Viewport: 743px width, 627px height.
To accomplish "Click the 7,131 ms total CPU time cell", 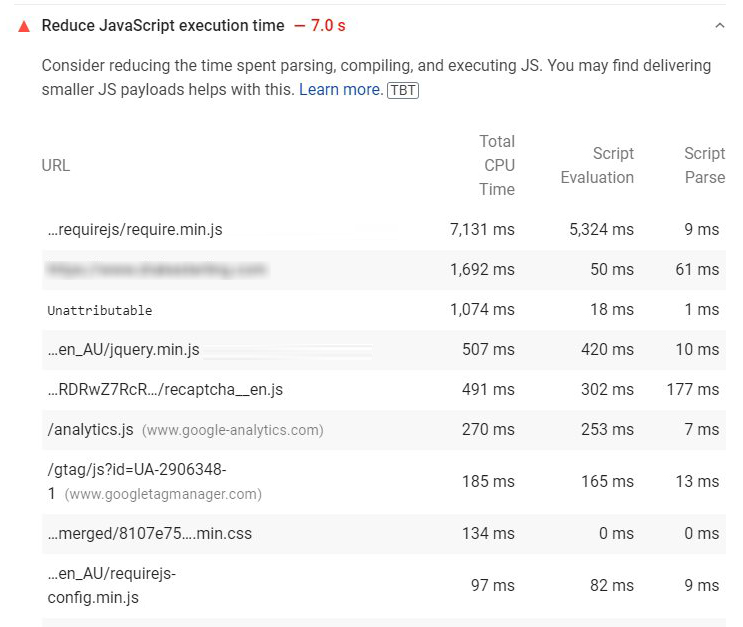I will pyautogui.click(x=482, y=230).
